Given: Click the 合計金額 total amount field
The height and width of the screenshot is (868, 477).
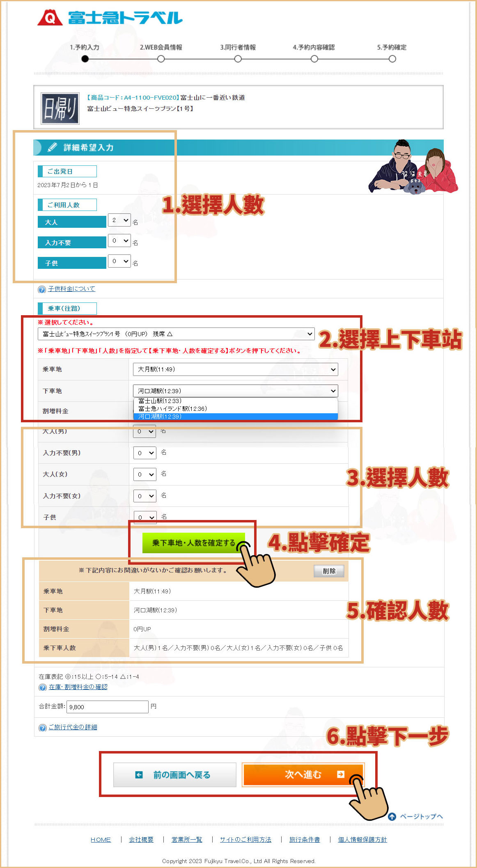Looking at the screenshot, I should [x=107, y=707].
